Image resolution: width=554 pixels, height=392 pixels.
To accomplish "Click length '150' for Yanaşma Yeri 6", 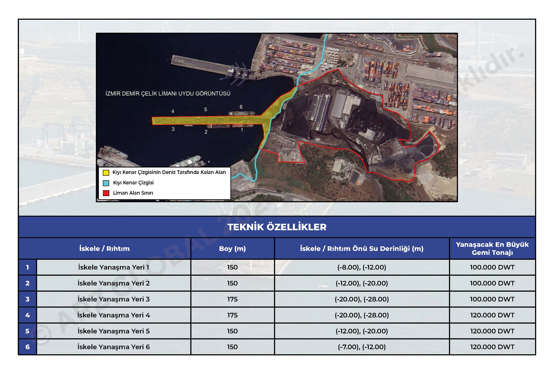I will tap(232, 347).
